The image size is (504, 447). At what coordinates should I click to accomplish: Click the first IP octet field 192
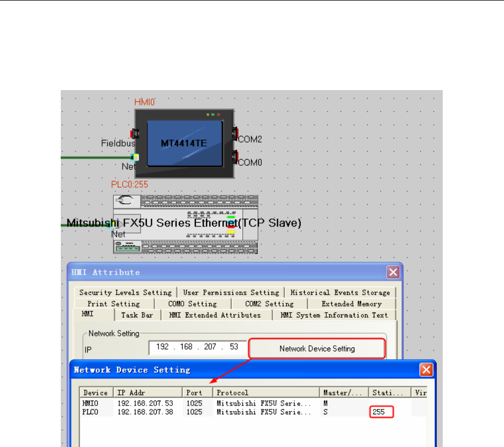(162, 346)
